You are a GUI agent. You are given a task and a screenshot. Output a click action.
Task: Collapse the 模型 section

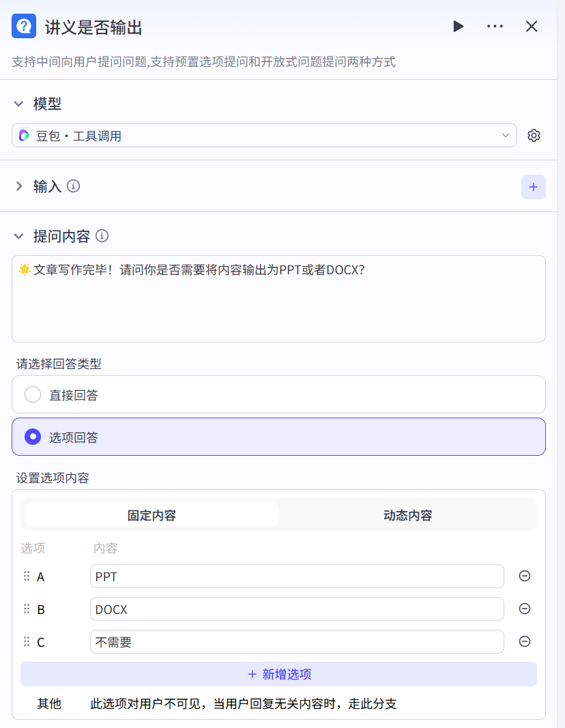(19, 104)
